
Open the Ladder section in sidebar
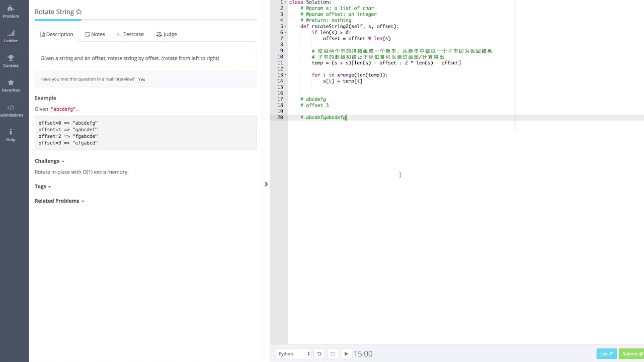(x=11, y=36)
